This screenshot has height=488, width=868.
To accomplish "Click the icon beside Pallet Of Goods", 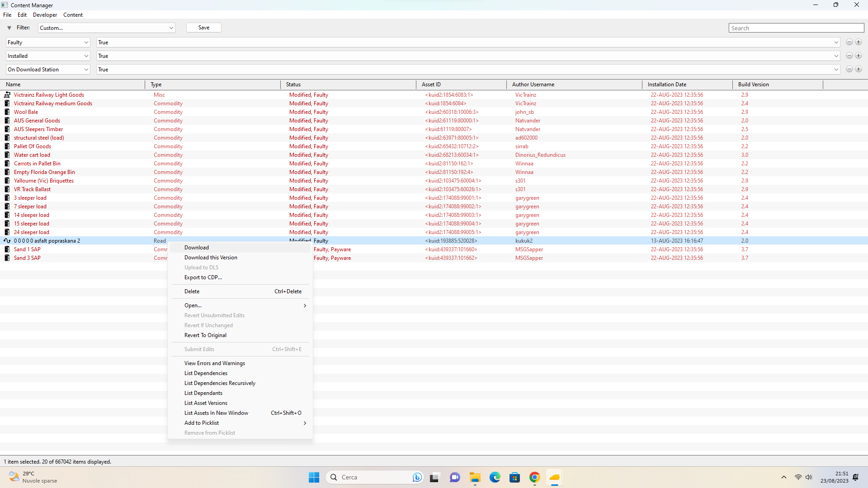I will point(7,146).
